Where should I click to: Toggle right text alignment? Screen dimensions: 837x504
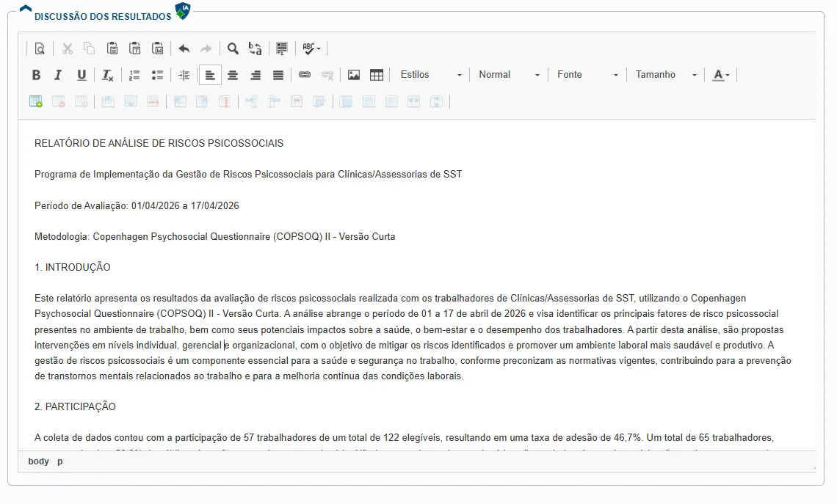click(x=256, y=76)
